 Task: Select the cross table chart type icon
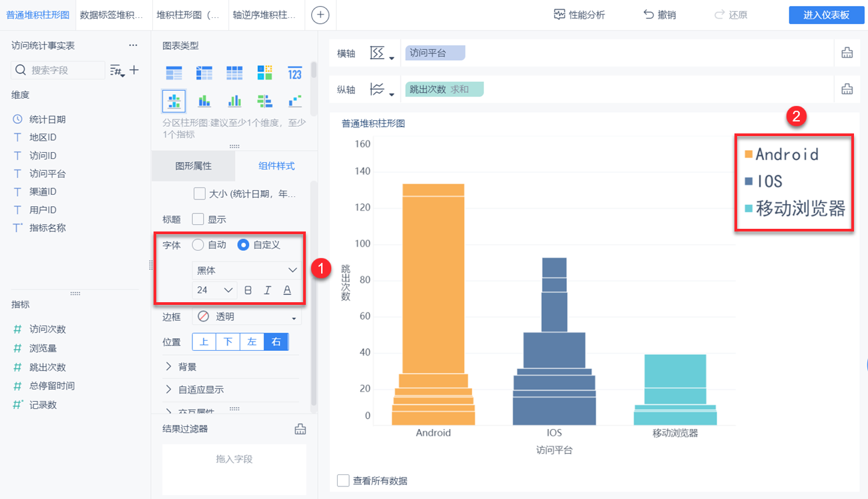tap(204, 73)
